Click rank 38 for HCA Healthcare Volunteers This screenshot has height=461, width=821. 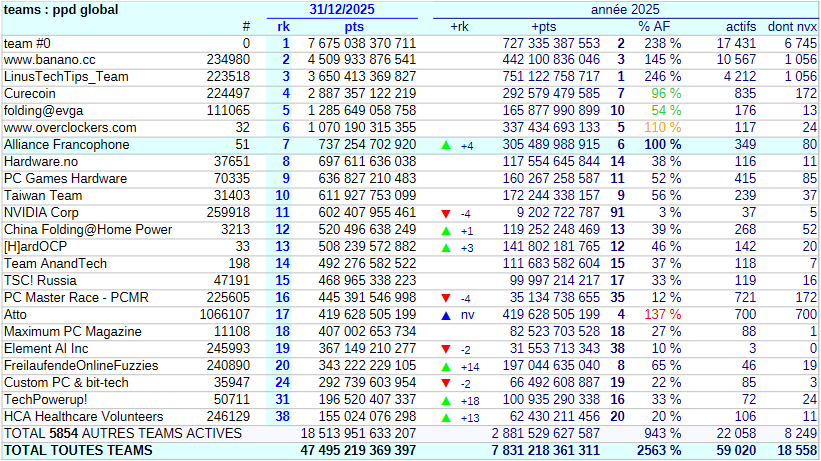tap(283, 417)
